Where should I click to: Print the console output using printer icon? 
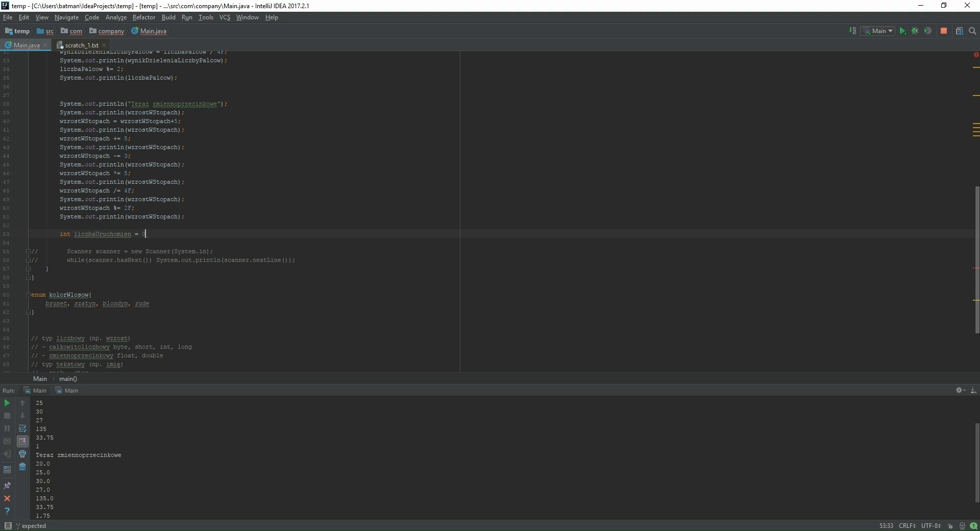tap(22, 454)
